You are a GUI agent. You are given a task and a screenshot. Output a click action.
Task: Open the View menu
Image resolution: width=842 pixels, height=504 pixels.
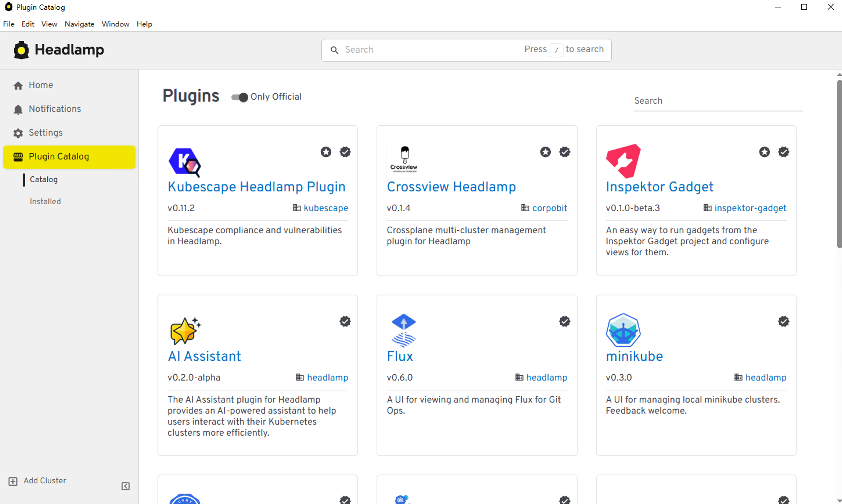tap(49, 24)
